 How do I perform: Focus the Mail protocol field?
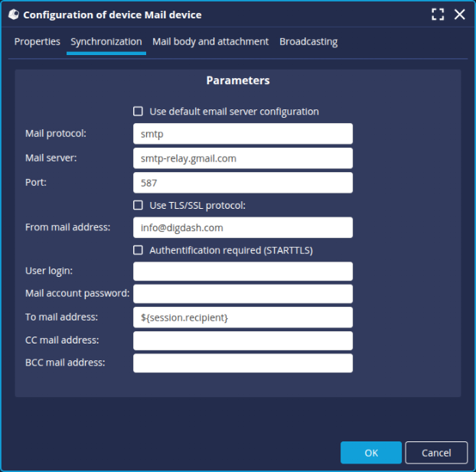pyautogui.click(x=243, y=134)
